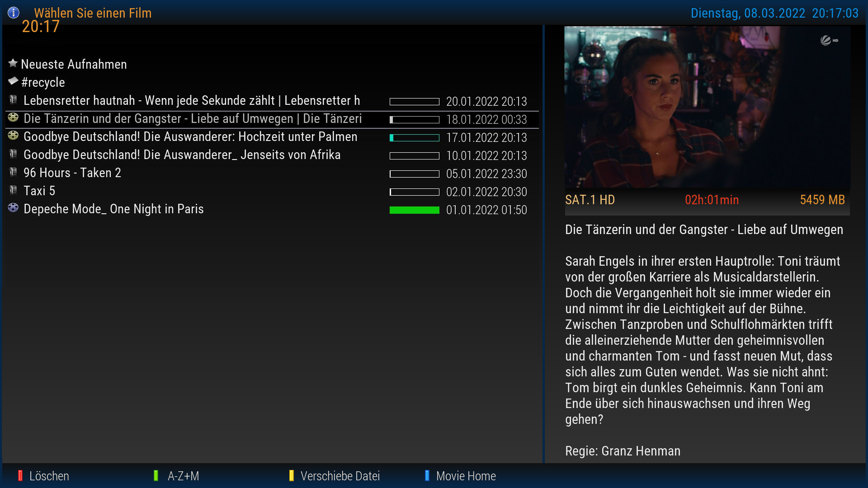Image resolution: width=868 pixels, height=488 pixels.
Task: Click film icon beside 96 Hours - Taken 2
Action: click(13, 172)
